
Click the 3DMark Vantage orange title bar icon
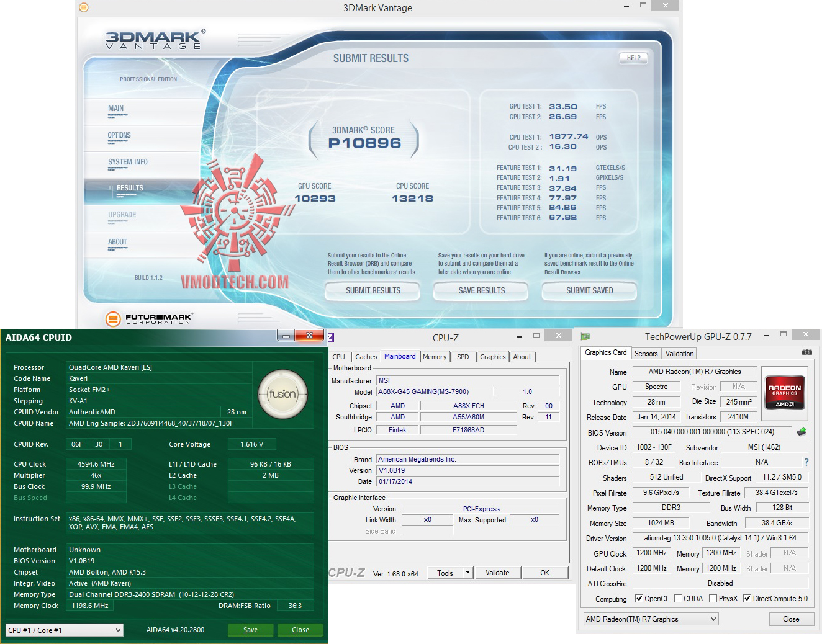pyautogui.click(x=84, y=7)
